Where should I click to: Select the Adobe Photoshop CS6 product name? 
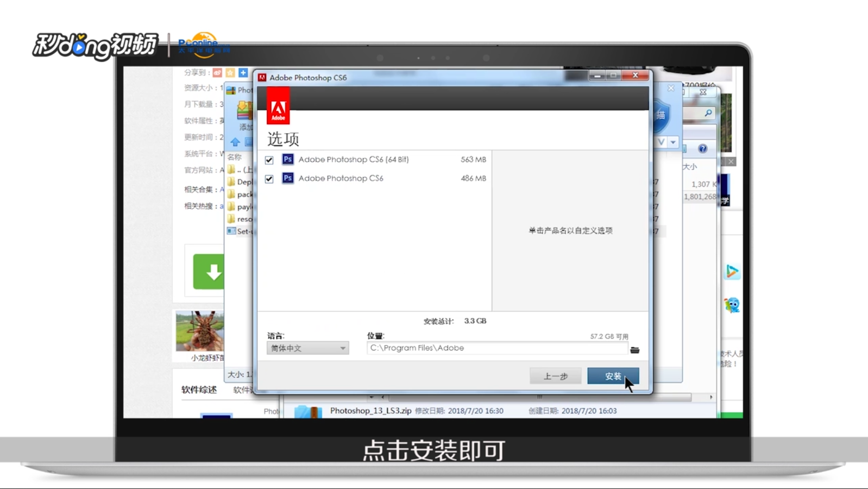pos(341,178)
